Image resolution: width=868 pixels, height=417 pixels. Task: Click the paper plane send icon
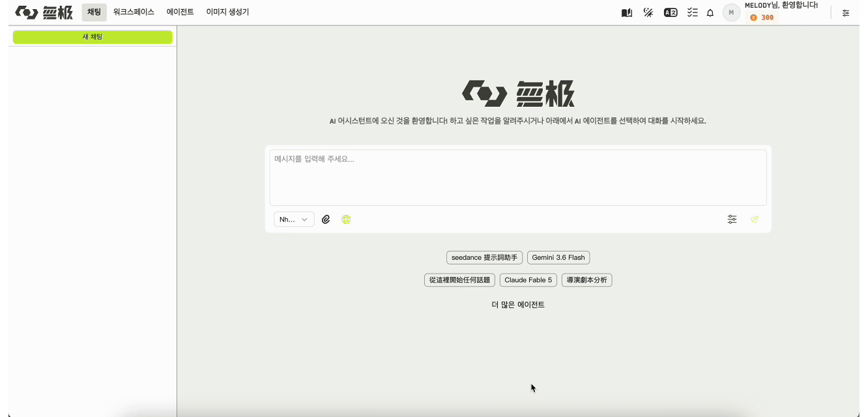[754, 220]
